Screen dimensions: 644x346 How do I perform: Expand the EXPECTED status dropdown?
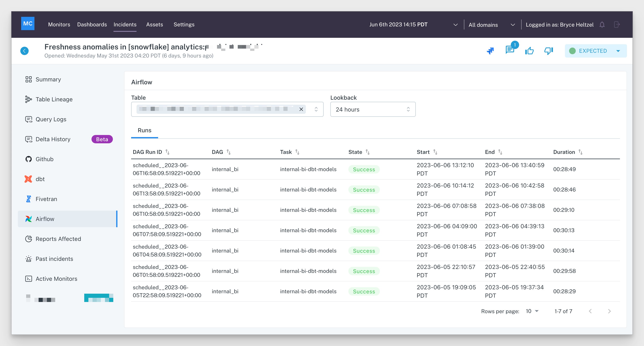pos(618,51)
